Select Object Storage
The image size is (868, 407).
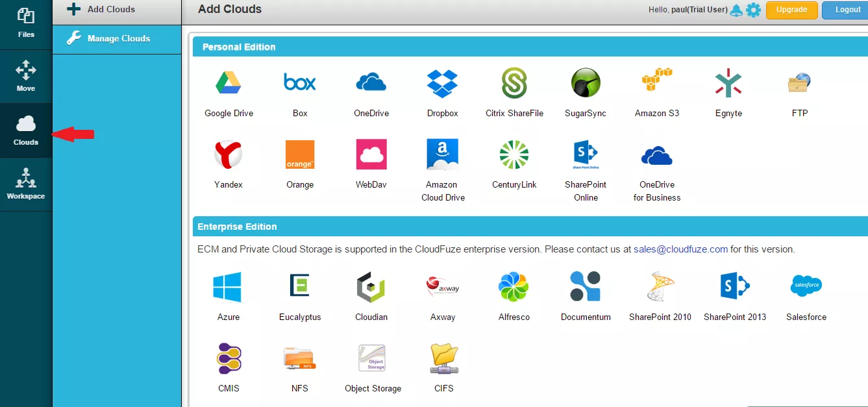pyautogui.click(x=372, y=358)
